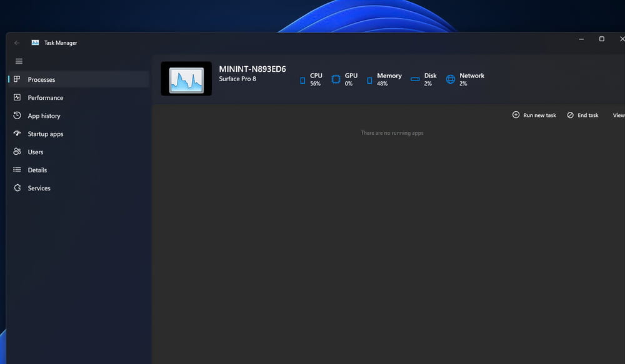Open the Details page from the sidebar
Viewport: 625px width, 364px height.
pos(37,170)
